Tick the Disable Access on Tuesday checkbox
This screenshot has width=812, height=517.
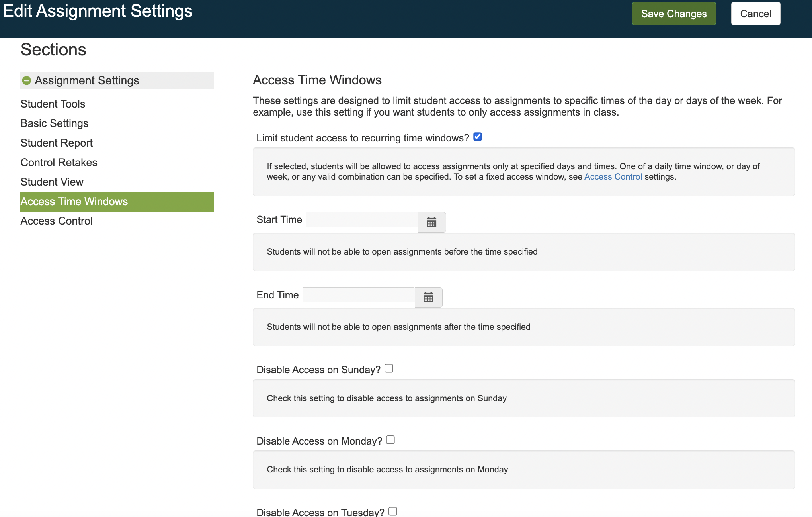point(393,511)
